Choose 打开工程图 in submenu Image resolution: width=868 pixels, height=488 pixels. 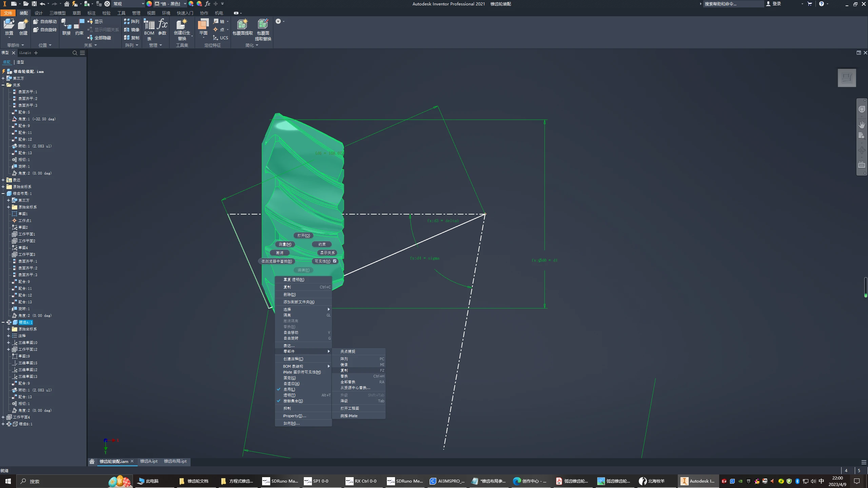pos(358,408)
